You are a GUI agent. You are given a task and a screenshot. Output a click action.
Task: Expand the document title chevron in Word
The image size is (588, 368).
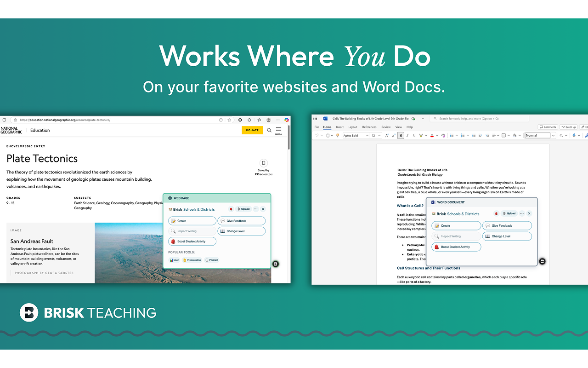tap(423, 119)
